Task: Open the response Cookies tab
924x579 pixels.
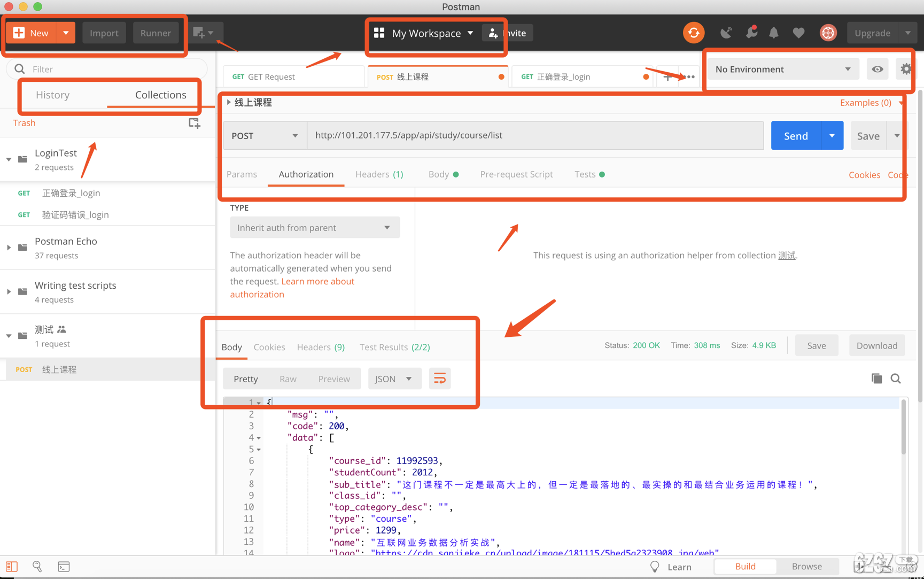Action: pos(269,347)
